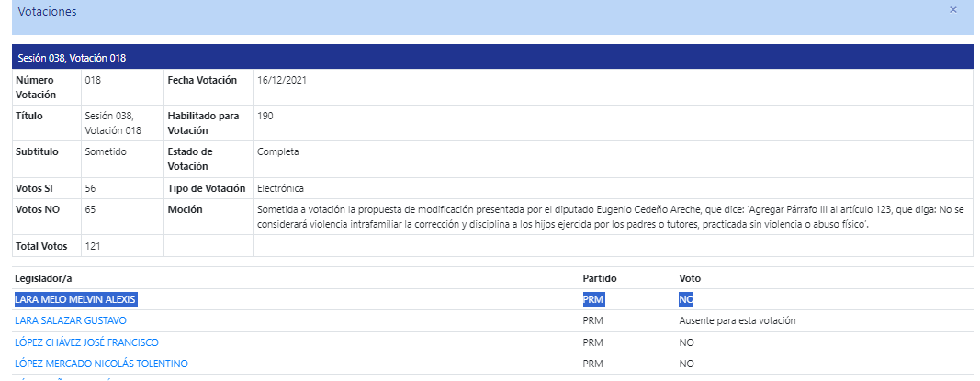Open LARA SALAZAR GUSTAVO profile link
Screen dimensions: 980x381
[71, 320]
